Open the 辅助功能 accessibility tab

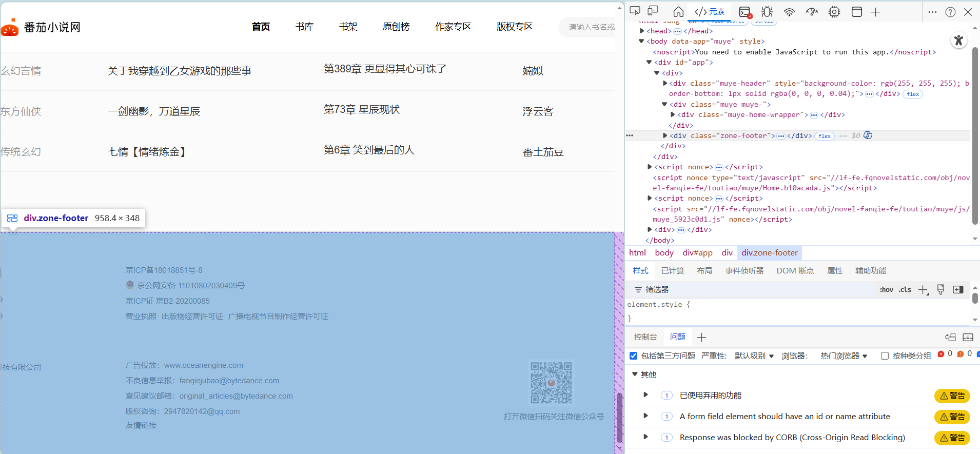pos(871,270)
